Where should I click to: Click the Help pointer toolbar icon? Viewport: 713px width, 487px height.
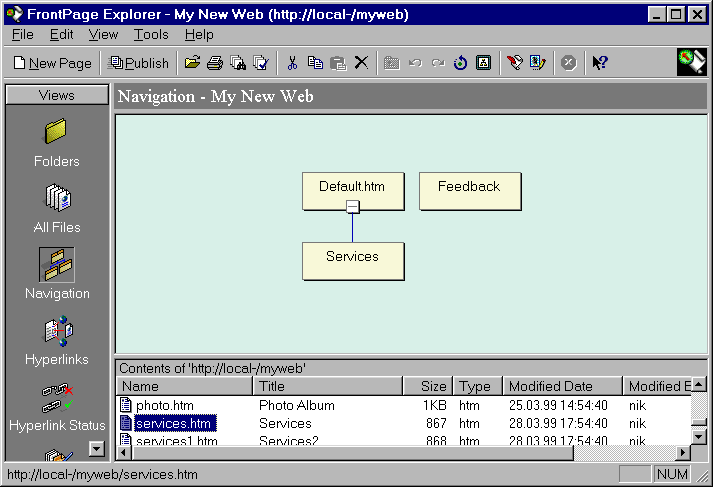click(x=599, y=63)
